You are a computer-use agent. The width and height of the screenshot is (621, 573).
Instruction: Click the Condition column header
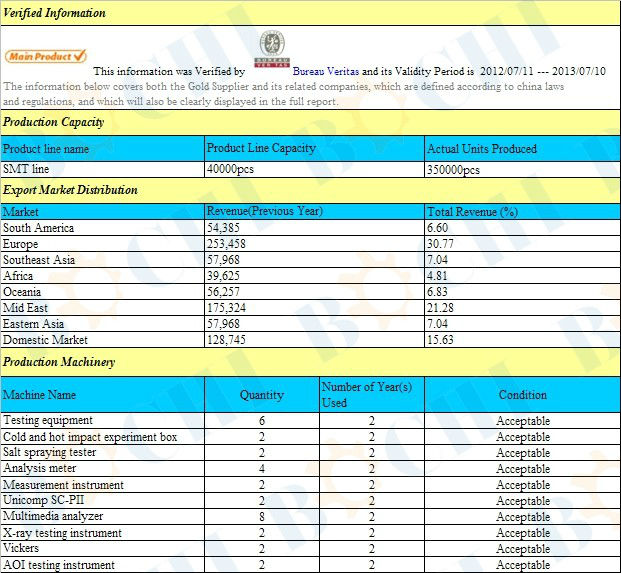[522, 395]
